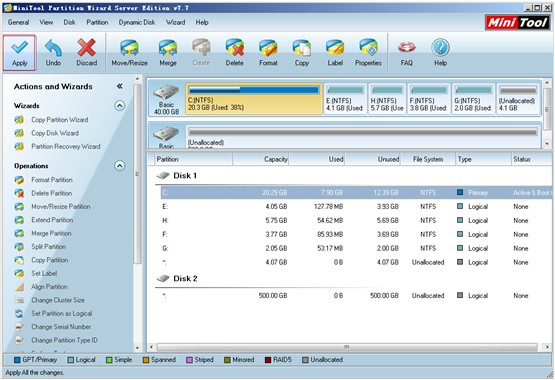This screenshot has width=555, height=380.
Task: Click the Disk 1 Basic 40.00 GB icon
Action: (166, 99)
